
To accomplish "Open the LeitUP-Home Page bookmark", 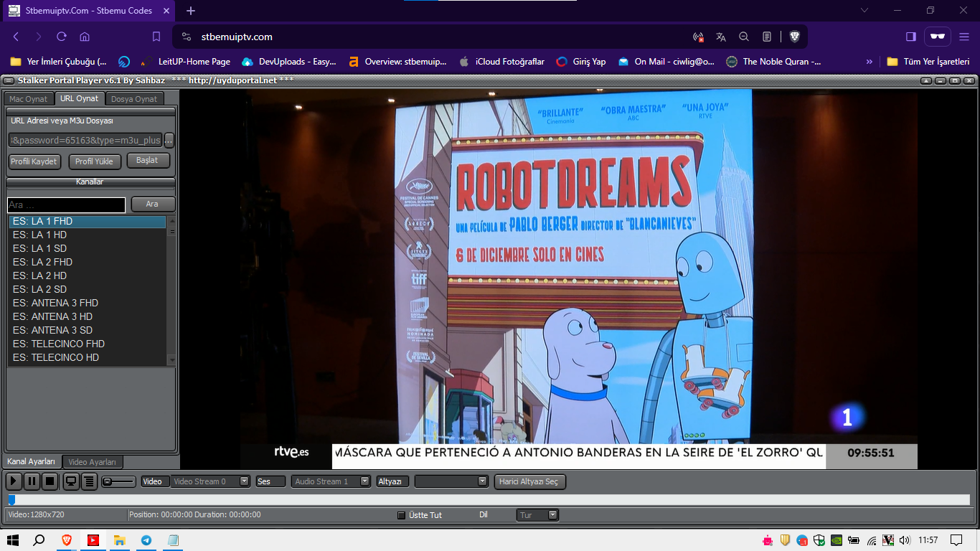I will coord(186,62).
